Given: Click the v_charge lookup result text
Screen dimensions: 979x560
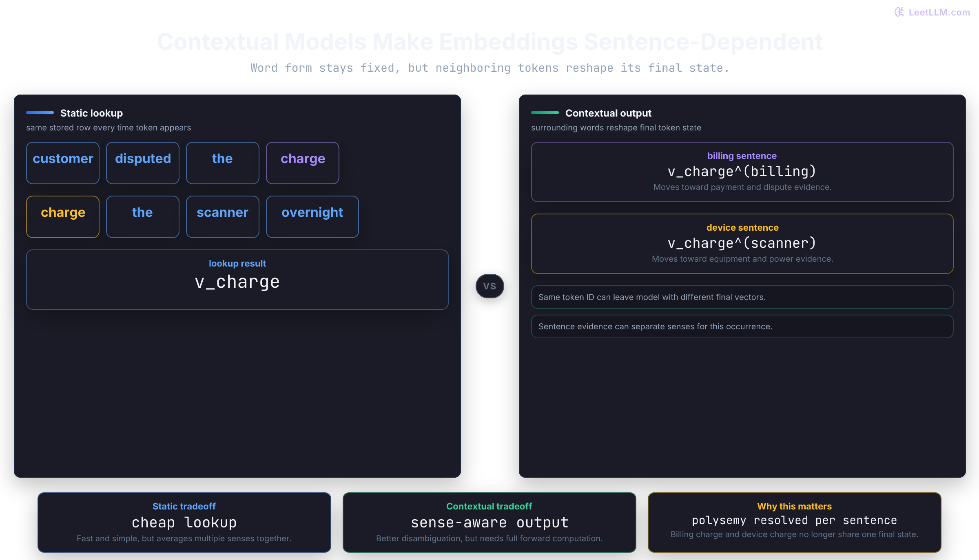Looking at the screenshot, I should [237, 282].
